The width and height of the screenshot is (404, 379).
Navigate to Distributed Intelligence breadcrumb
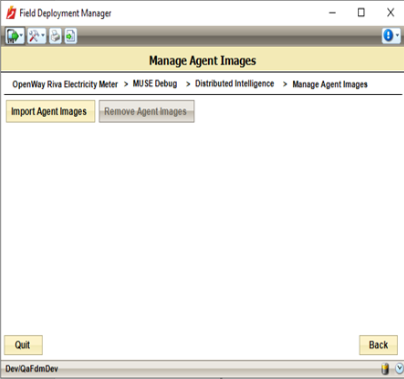click(234, 83)
